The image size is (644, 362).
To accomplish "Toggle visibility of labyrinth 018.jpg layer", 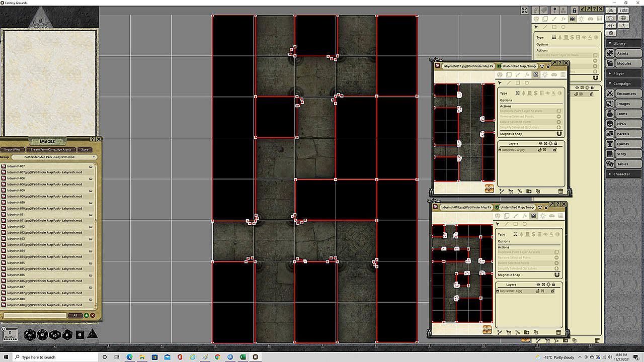I will click(538, 291).
